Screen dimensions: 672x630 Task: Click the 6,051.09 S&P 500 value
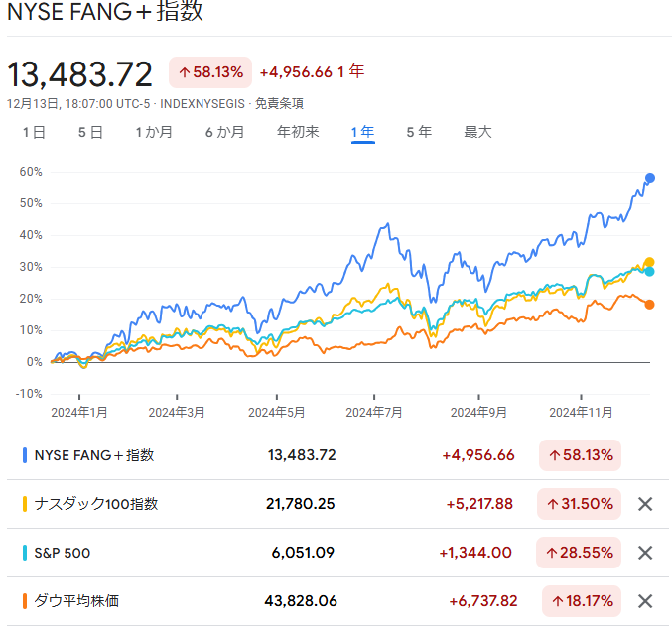tap(303, 553)
